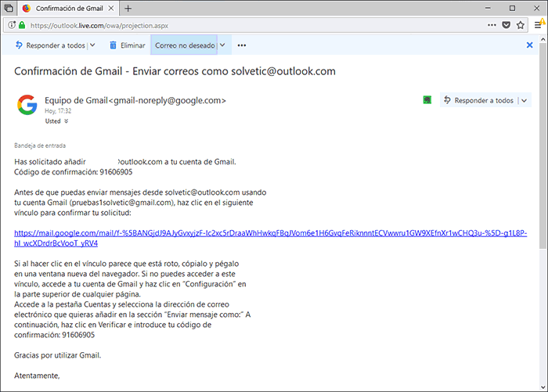Expand the Usted recipients chevron
Screen dimensions: 548x392
[66, 121]
